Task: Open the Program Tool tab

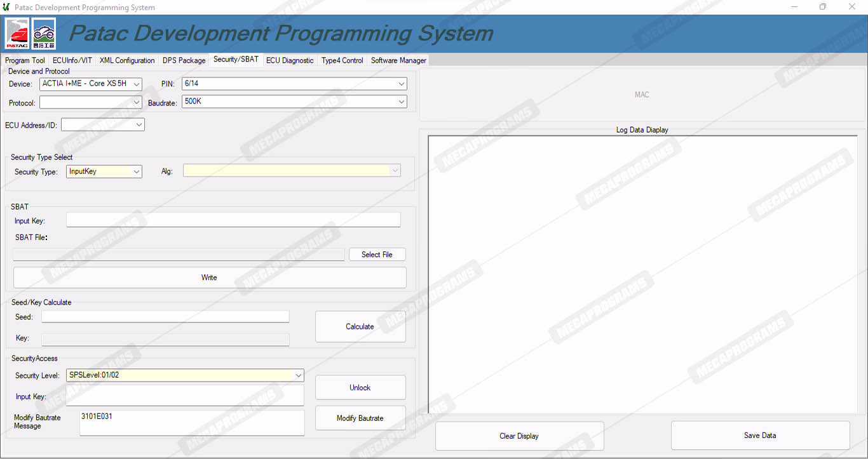Action: (x=25, y=60)
